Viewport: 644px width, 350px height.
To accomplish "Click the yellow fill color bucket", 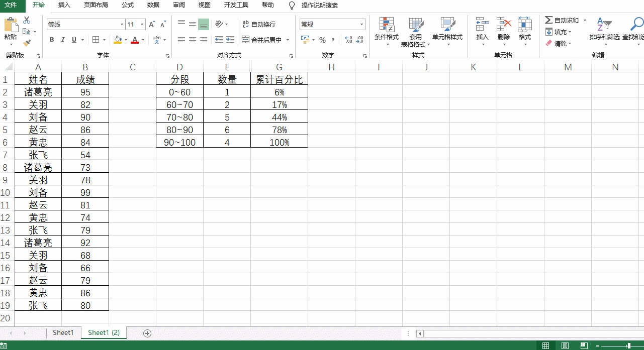I will pos(118,40).
